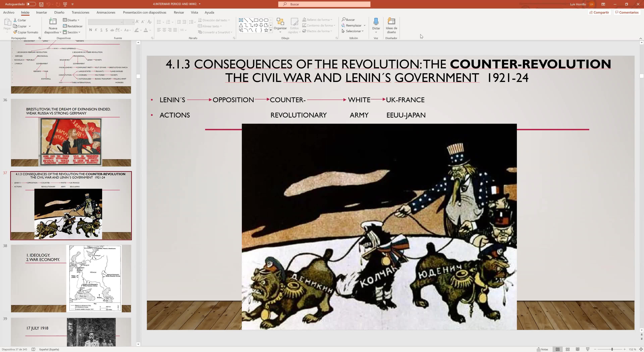This screenshot has width=644, height=352.
Task: Open reading view from status bar
Action: pos(577,349)
